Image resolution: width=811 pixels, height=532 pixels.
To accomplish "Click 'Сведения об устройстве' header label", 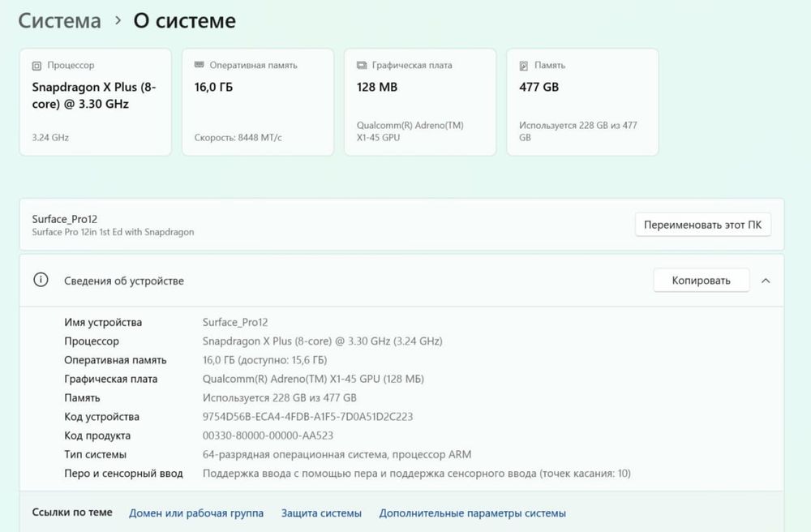I will (x=124, y=281).
